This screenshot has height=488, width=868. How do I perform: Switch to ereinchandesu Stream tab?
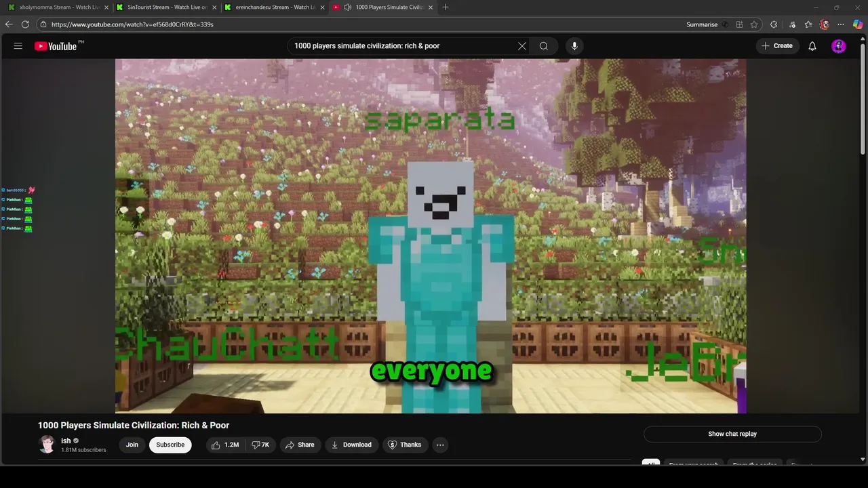[275, 7]
